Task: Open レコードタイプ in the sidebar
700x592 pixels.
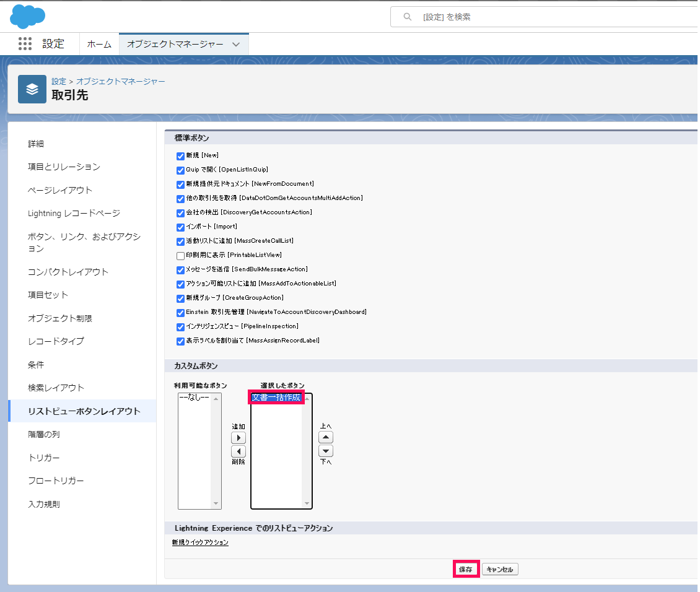Action: click(x=56, y=341)
